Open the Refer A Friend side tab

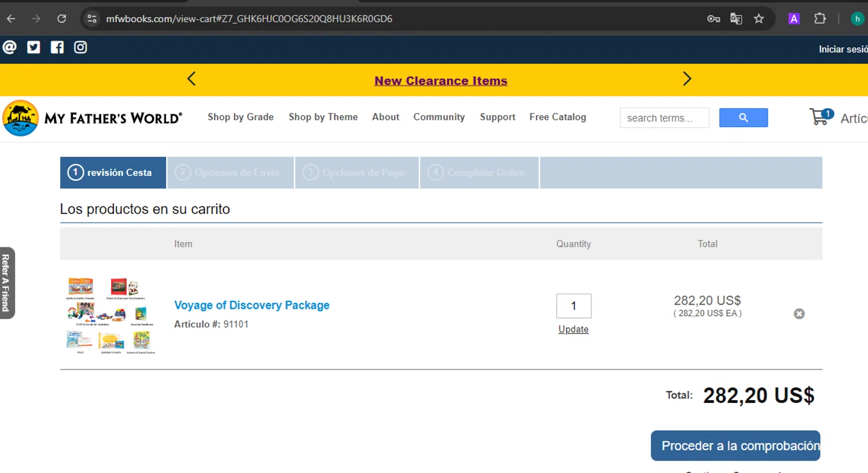pyautogui.click(x=7, y=283)
